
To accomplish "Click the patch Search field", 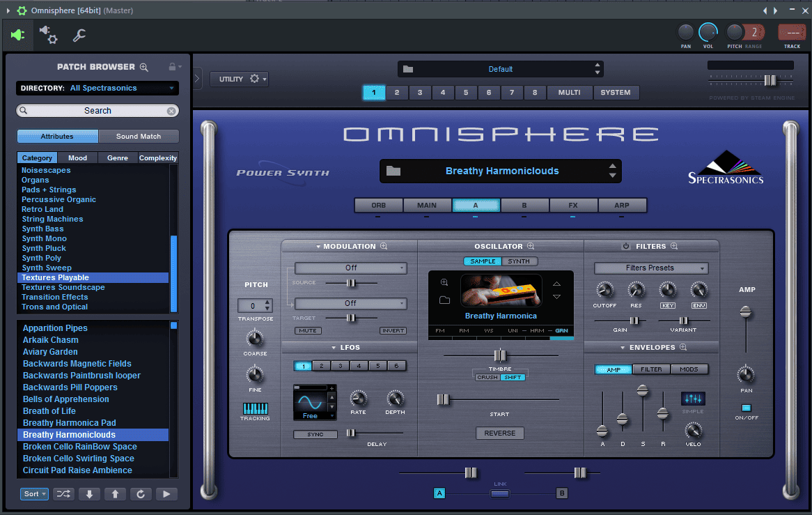I will (x=97, y=111).
